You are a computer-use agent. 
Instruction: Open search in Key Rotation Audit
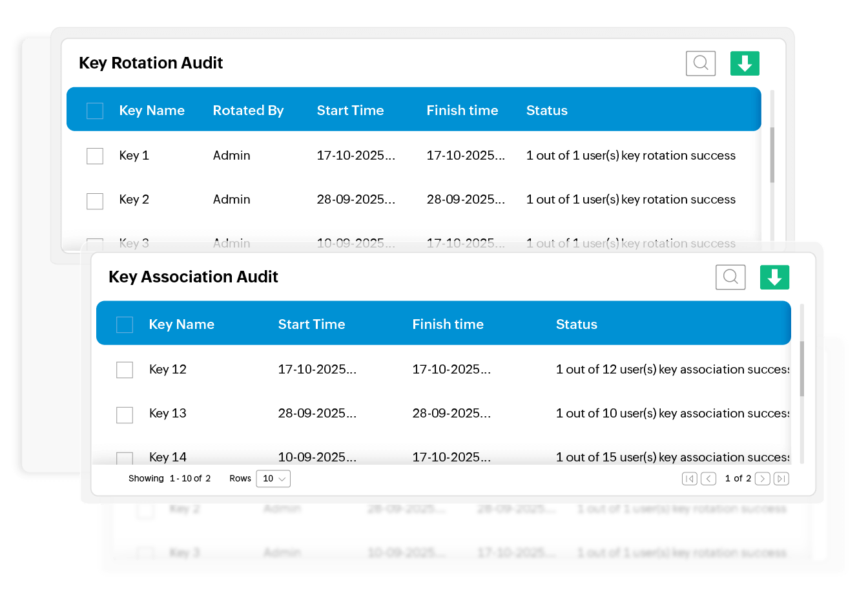tap(700, 63)
